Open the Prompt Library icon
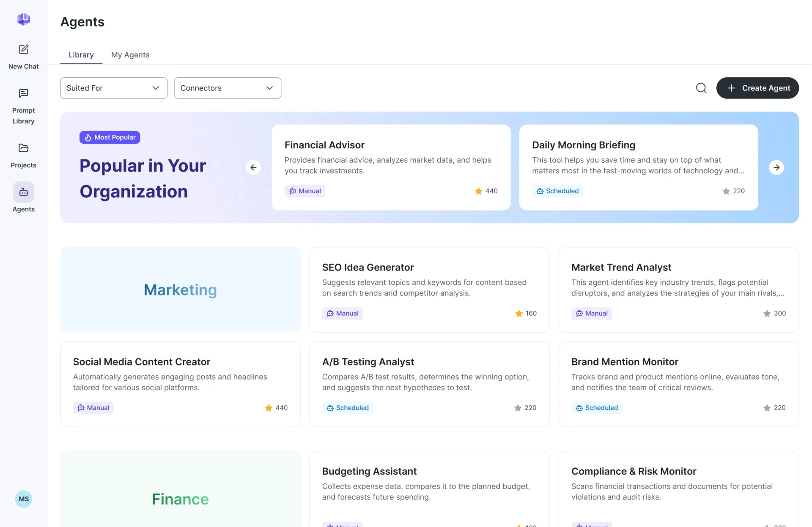This screenshot has height=527, width=812. click(24, 93)
